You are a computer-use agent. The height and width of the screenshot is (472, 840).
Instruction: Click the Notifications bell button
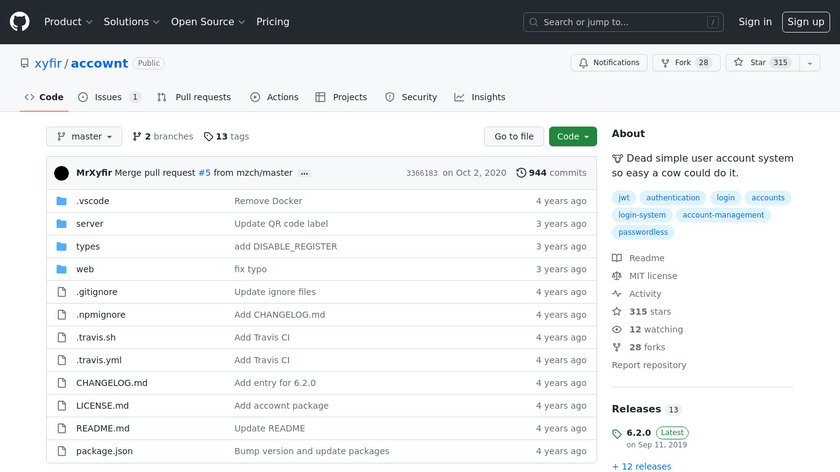click(609, 63)
